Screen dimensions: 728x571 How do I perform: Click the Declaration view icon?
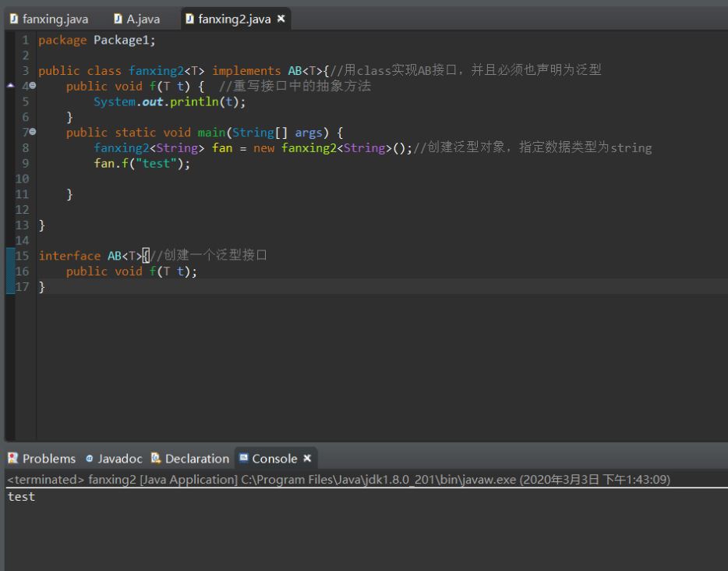coord(156,459)
